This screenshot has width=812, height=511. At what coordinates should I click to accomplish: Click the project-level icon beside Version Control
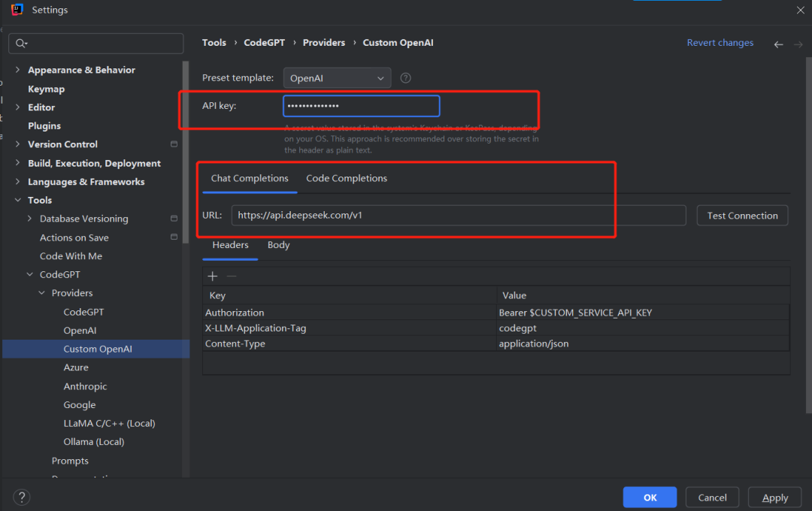[x=174, y=144]
